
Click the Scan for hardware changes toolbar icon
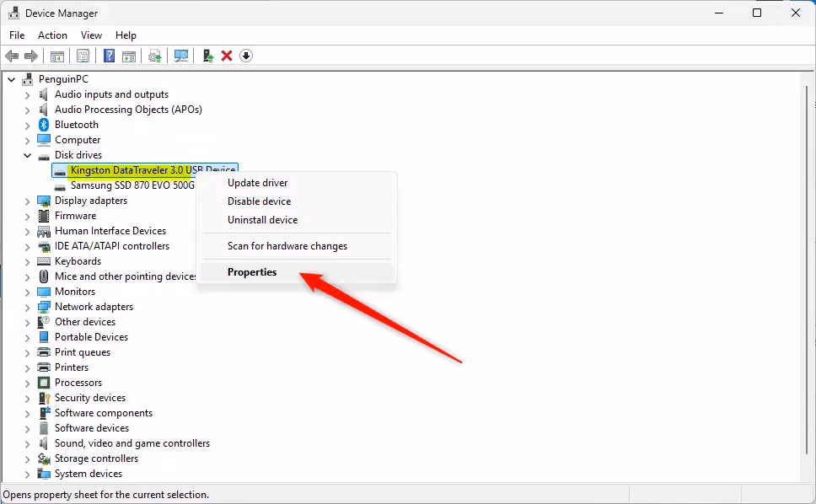coord(180,56)
